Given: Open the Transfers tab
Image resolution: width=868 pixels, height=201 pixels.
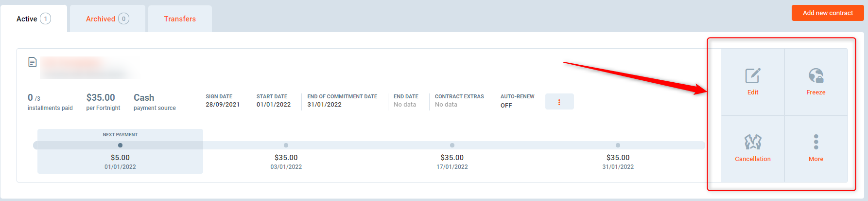Looking at the screenshot, I should tap(180, 19).
